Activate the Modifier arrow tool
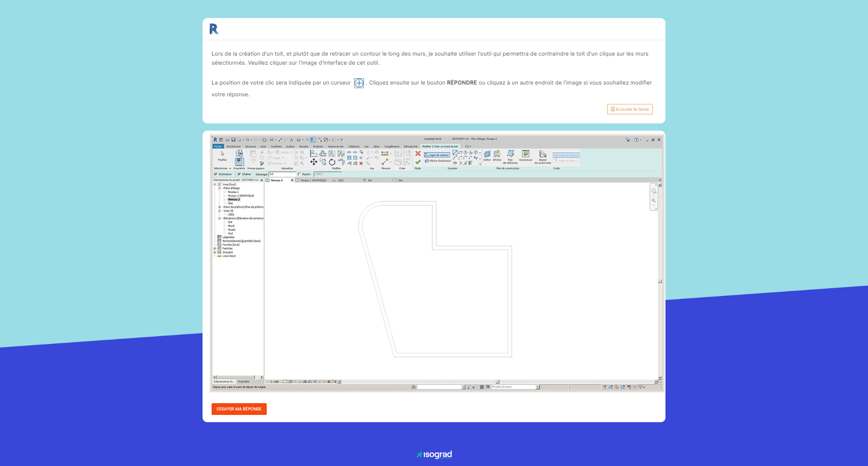 (222, 154)
